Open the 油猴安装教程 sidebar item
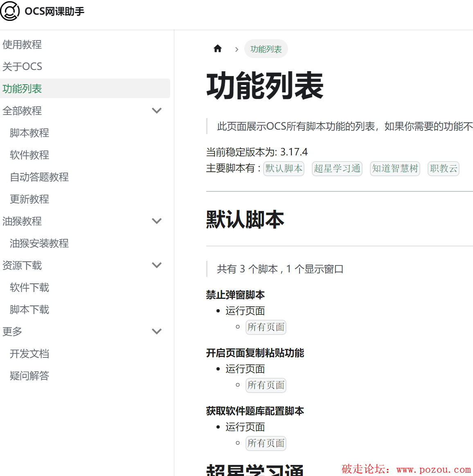 click(x=39, y=243)
